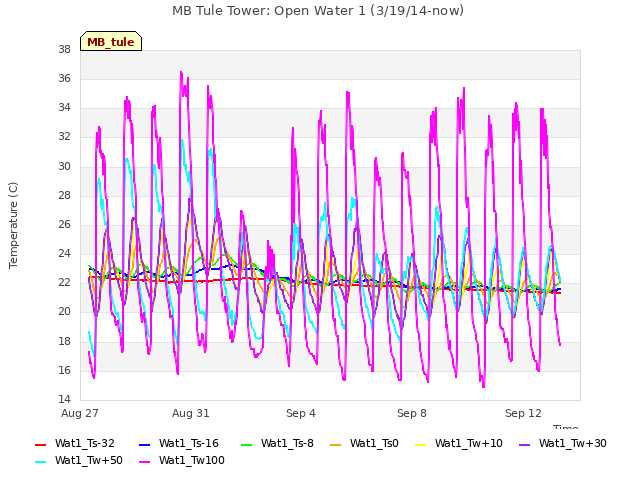The width and height of the screenshot is (640, 480).
Task: Click the blue Wat1_Ts-16 legend swatch
Action: [x=144, y=444]
